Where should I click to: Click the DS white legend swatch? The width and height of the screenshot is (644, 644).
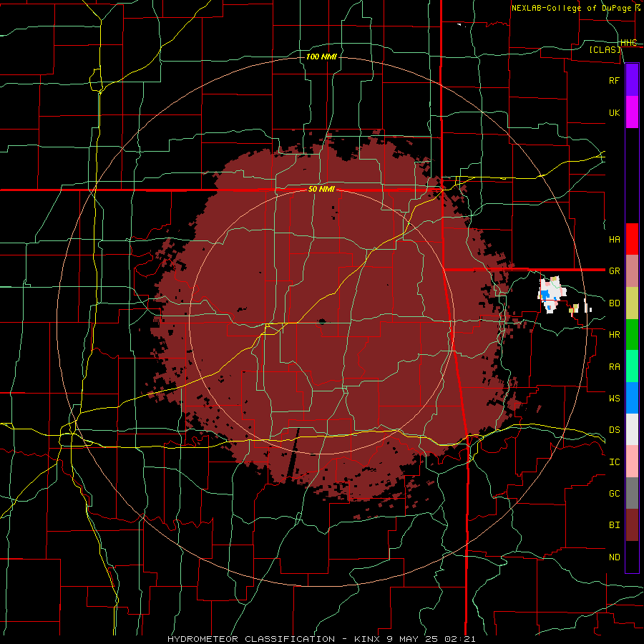[632, 429]
